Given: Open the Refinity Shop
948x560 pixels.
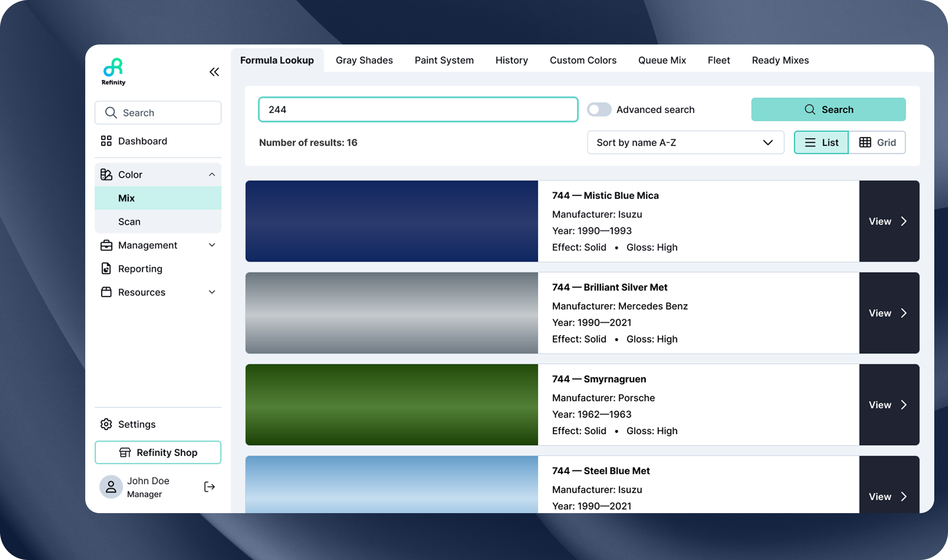Looking at the screenshot, I should tap(158, 452).
